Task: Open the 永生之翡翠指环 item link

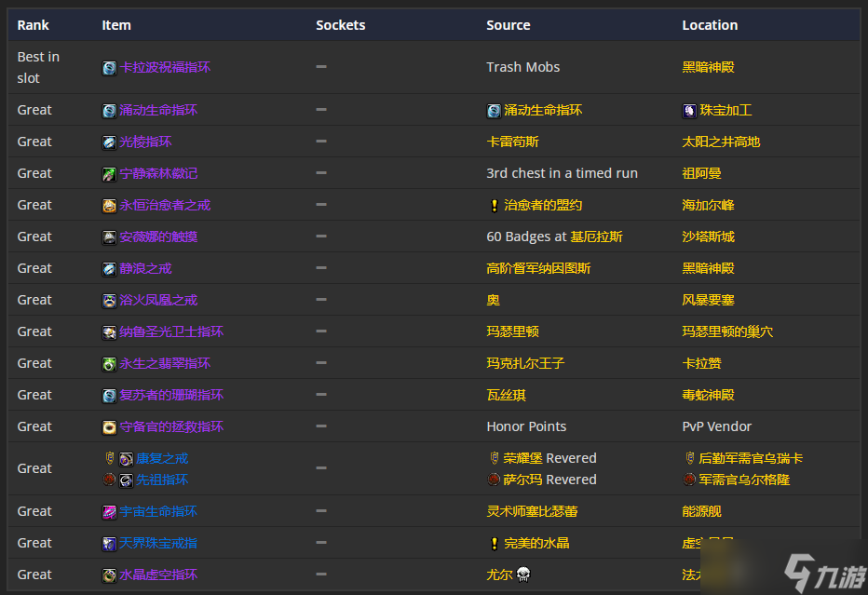Action: pyautogui.click(x=165, y=364)
